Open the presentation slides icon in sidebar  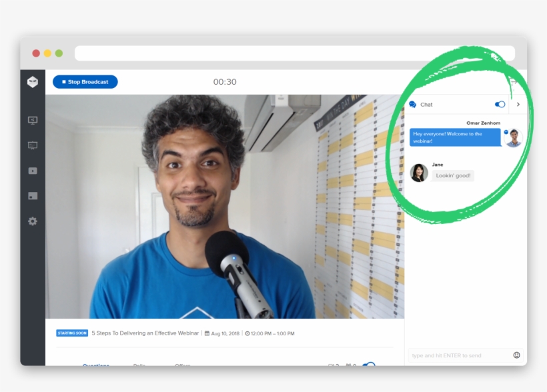33,145
